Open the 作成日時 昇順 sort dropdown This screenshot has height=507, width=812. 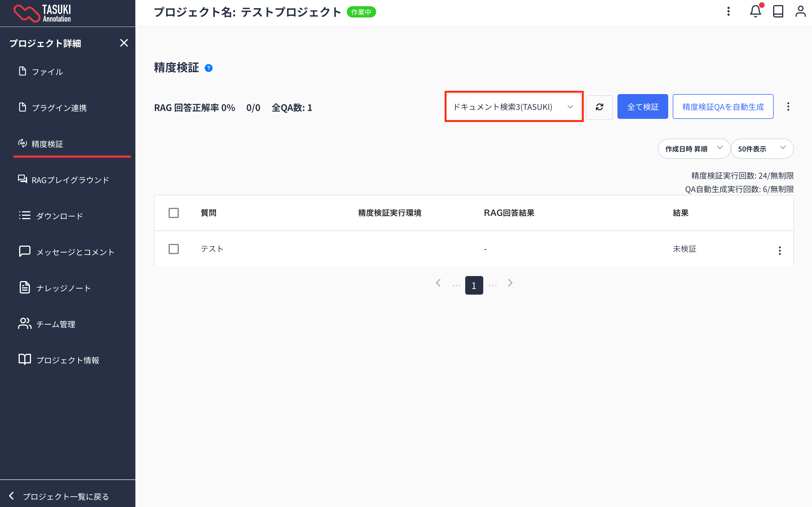click(694, 149)
